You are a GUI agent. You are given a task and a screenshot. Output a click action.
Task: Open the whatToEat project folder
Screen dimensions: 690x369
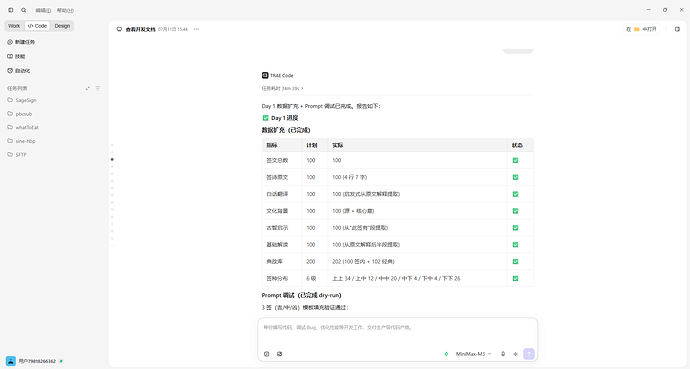[x=23, y=128]
